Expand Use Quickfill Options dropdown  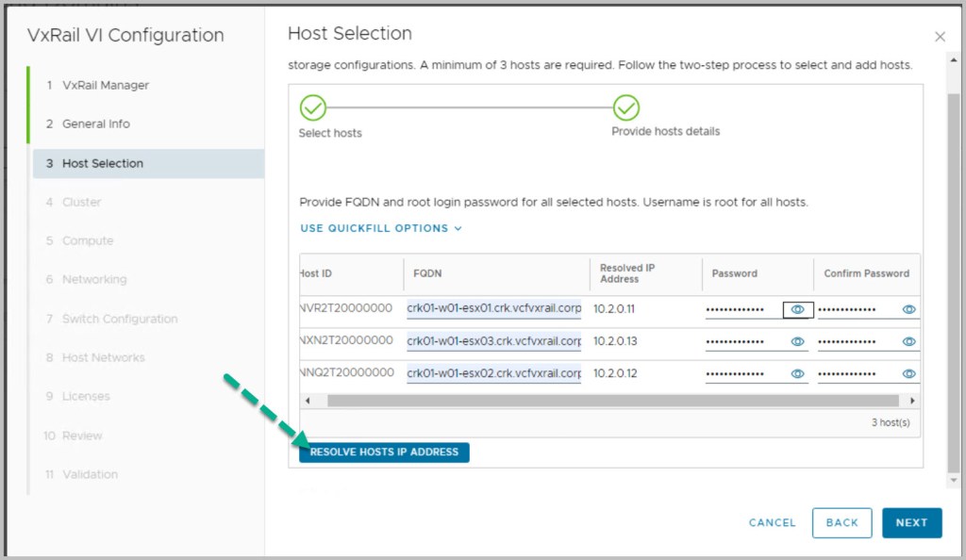point(381,228)
